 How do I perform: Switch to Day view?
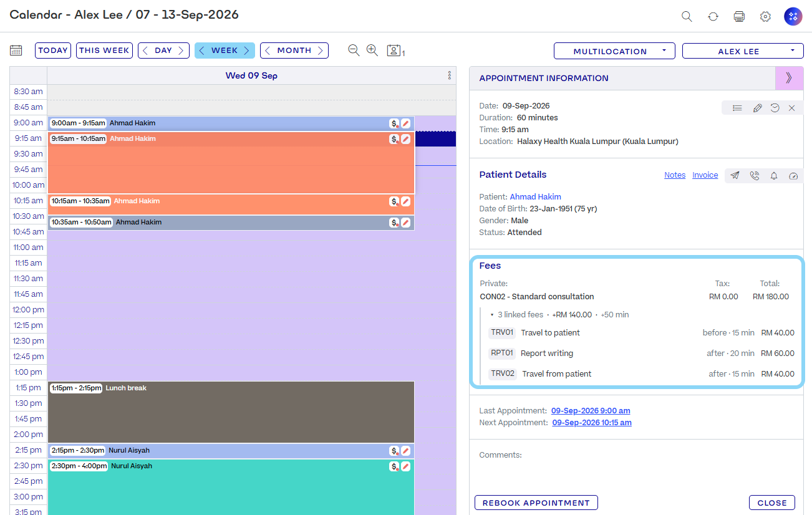click(163, 51)
